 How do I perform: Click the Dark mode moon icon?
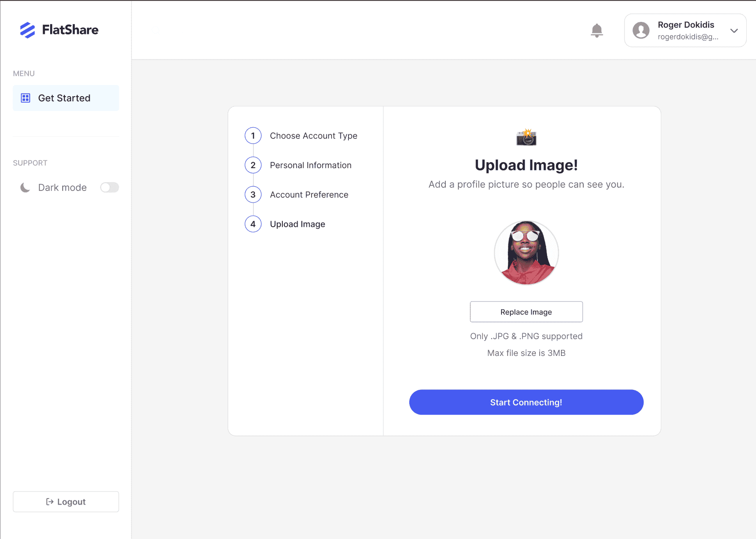click(25, 188)
